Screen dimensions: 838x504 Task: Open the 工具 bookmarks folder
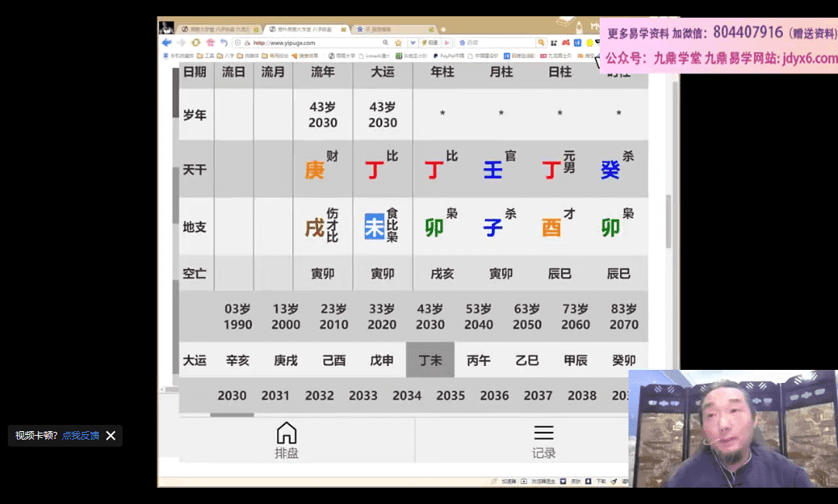pyautogui.click(x=206, y=56)
